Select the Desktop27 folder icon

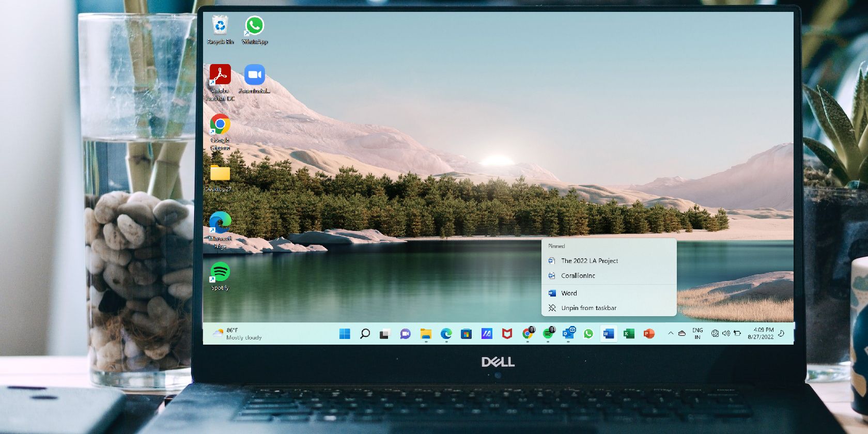click(x=220, y=178)
